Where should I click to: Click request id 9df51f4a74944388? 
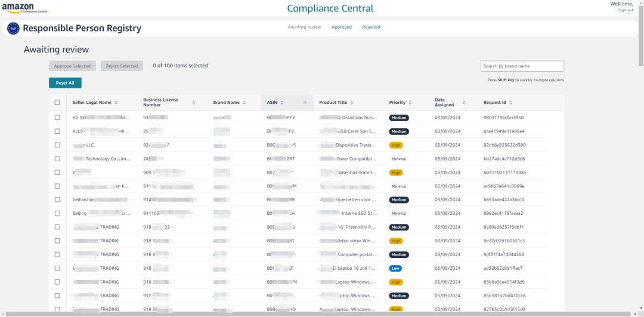[503, 254]
